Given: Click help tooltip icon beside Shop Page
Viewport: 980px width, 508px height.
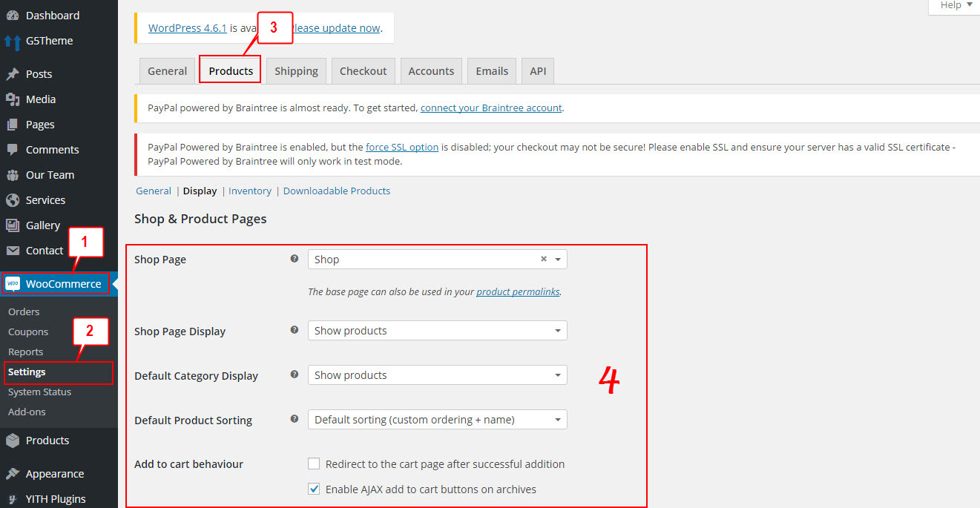Looking at the screenshot, I should [295, 259].
